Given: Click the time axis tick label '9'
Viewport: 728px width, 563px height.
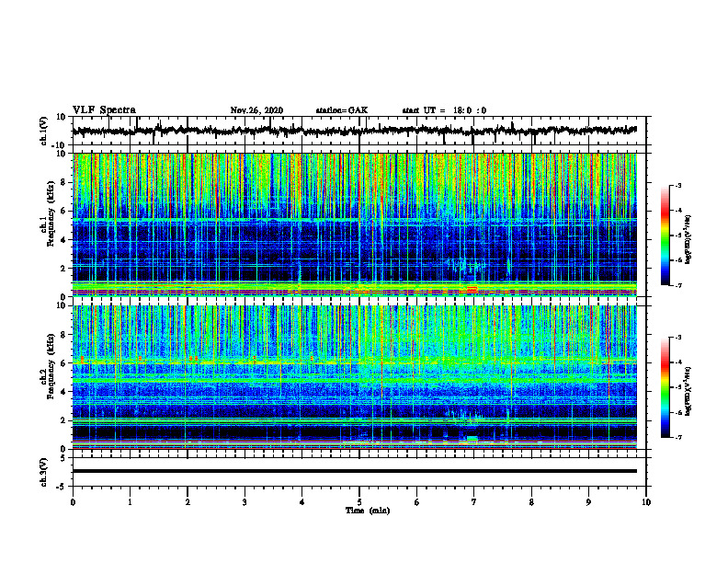Looking at the screenshot, I should tap(588, 502).
